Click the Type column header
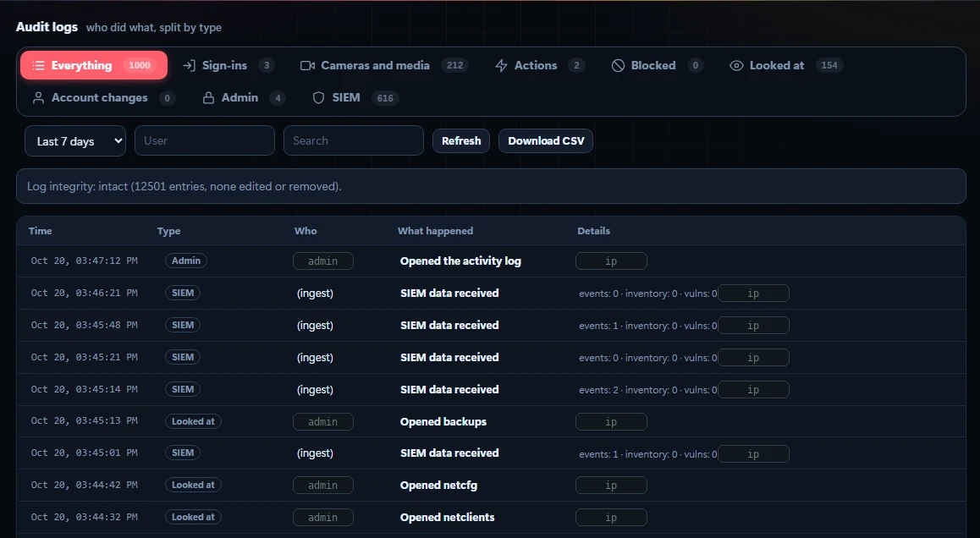This screenshot has width=980, height=538. (168, 231)
